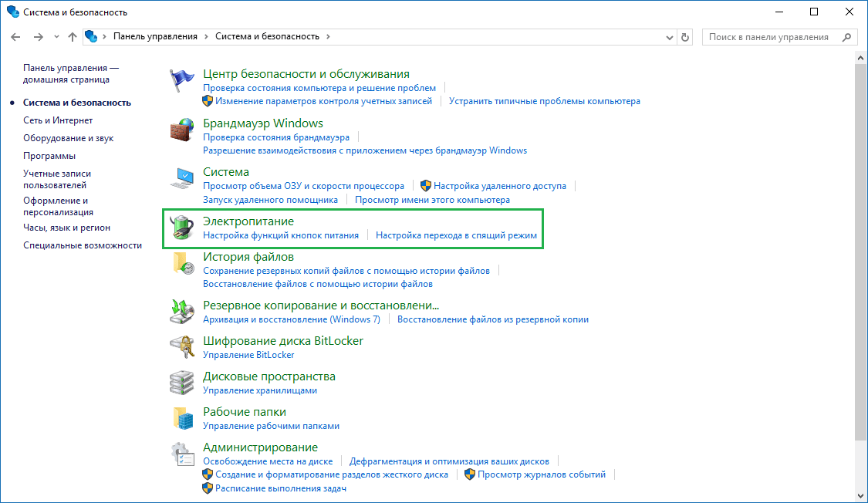868x503 pixels.
Task: Click the Storage Spaces disk stack icon
Action: tap(181, 383)
